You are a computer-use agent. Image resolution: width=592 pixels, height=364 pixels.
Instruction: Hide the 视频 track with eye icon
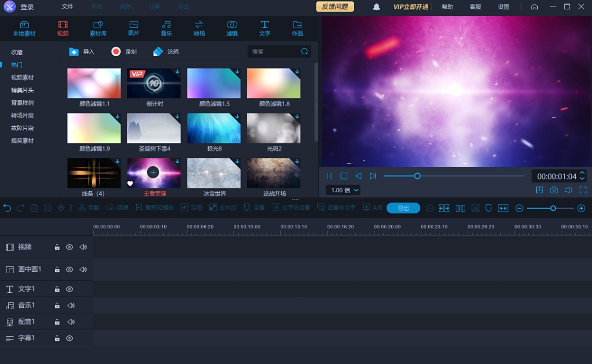[70, 247]
